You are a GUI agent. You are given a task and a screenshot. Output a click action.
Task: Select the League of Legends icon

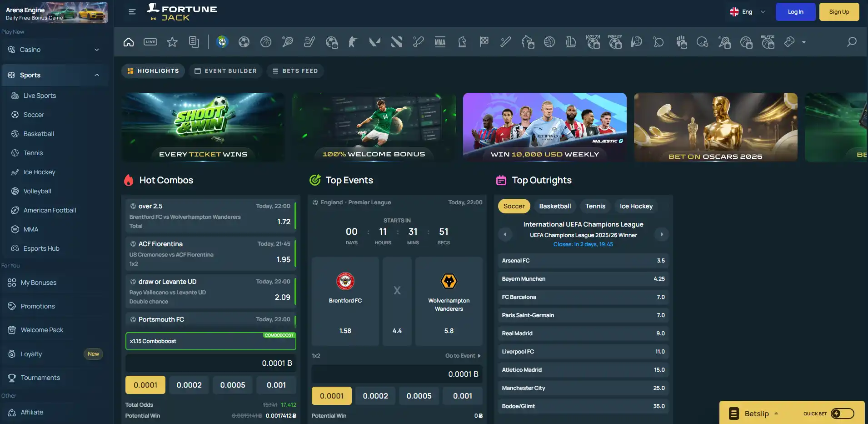click(571, 42)
